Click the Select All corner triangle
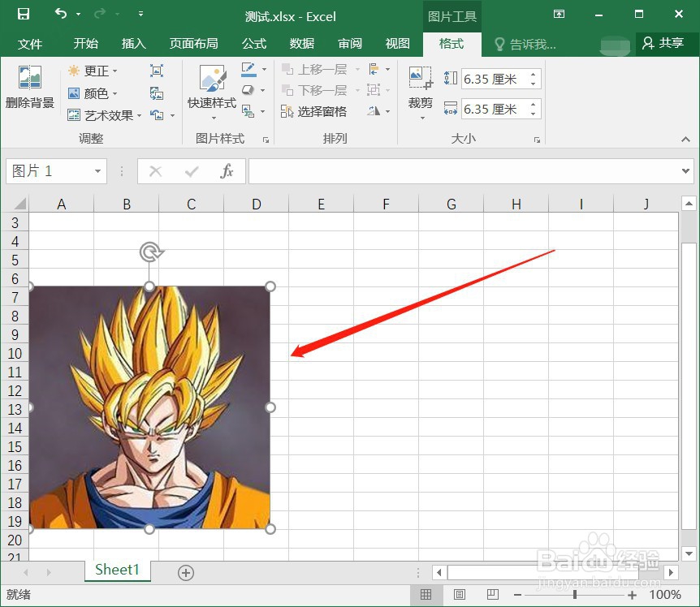The height and width of the screenshot is (607, 700). tap(20, 204)
